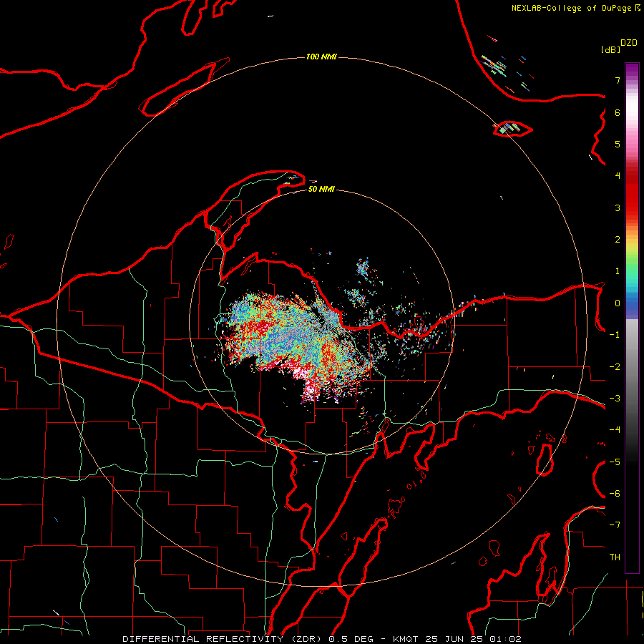Click the 25 JUN 25 date text

454,639
